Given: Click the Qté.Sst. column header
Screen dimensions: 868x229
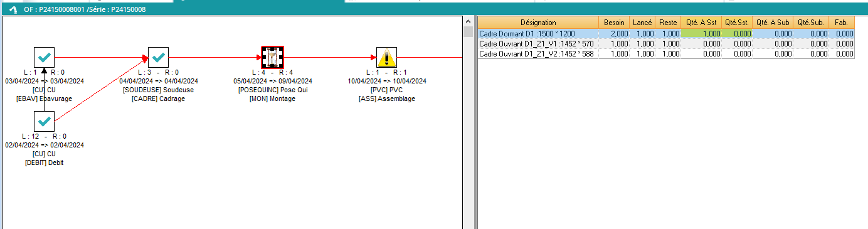Looking at the screenshot, I should [x=736, y=23].
